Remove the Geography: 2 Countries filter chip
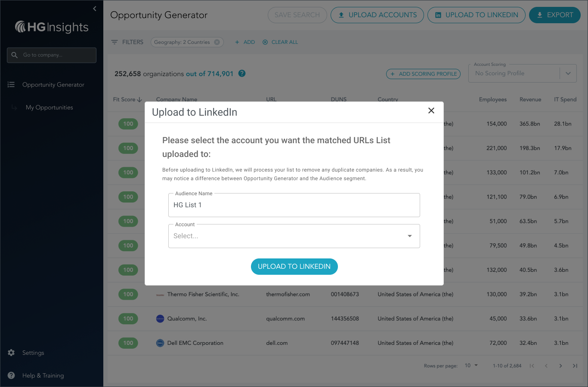The image size is (588, 387). (x=217, y=42)
